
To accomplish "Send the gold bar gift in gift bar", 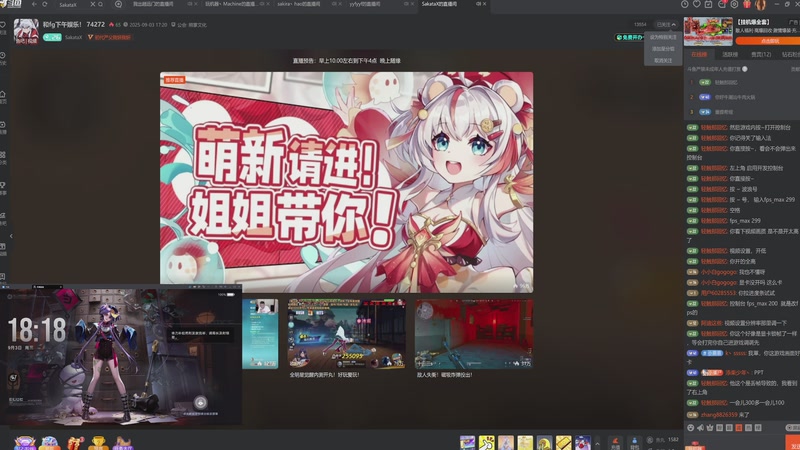I will point(564,442).
